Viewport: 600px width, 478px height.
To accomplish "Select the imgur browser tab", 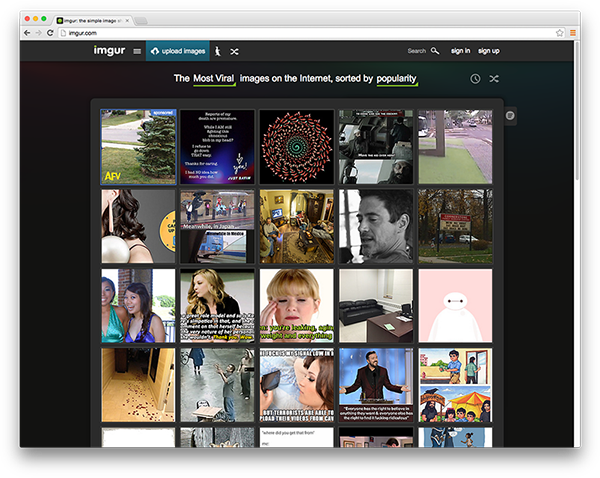I will pos(93,21).
